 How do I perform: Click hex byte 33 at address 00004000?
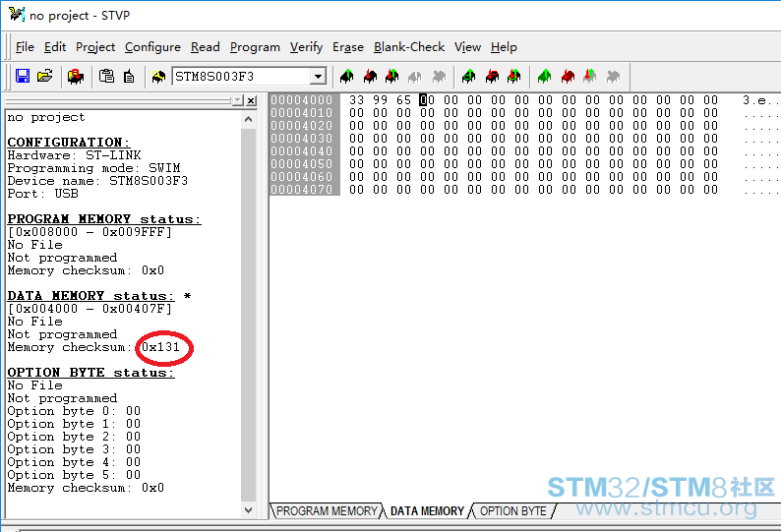coord(356,100)
